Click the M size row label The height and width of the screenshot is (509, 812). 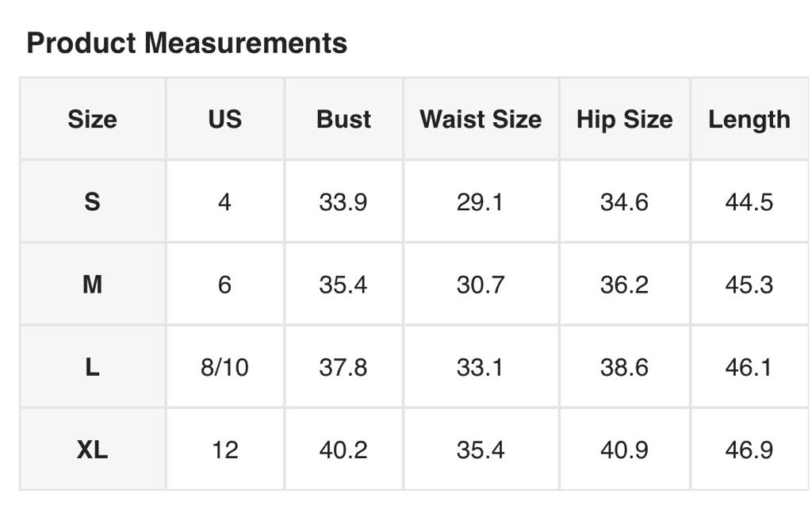pyautogui.click(x=92, y=285)
